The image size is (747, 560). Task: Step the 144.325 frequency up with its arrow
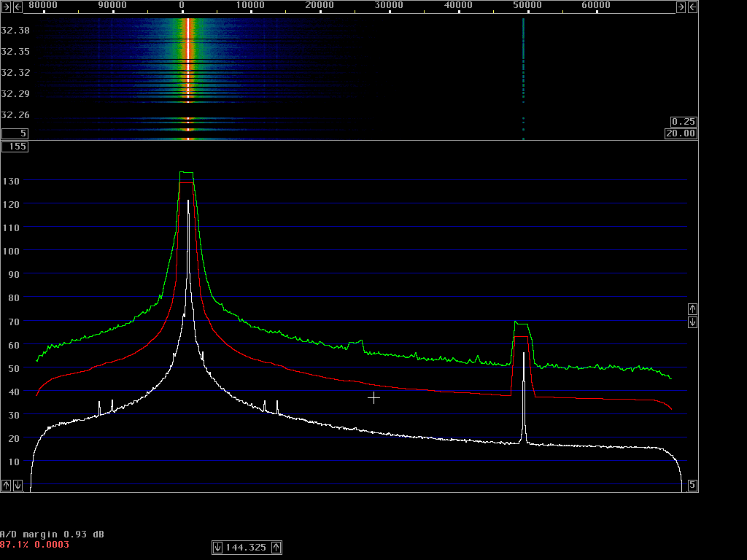(276, 548)
